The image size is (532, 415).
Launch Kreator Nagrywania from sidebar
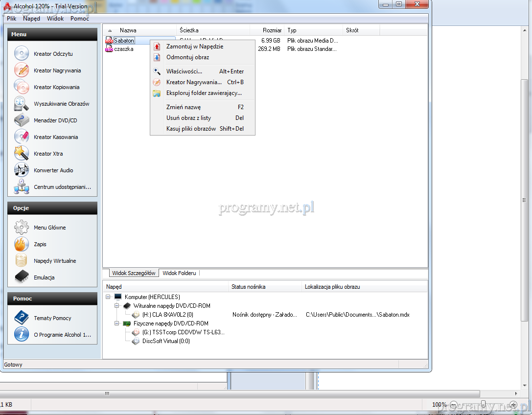click(22, 70)
